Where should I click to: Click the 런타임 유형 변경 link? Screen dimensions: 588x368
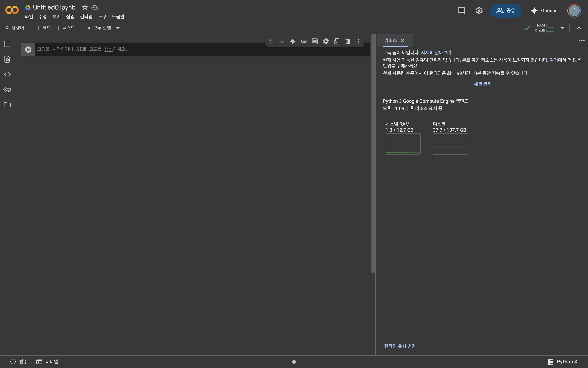[400, 346]
